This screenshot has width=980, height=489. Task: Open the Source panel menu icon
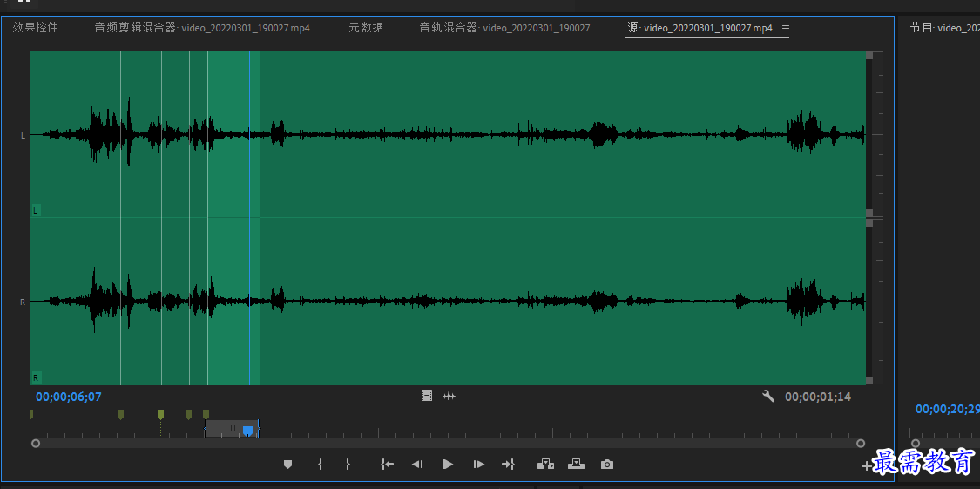tap(786, 28)
